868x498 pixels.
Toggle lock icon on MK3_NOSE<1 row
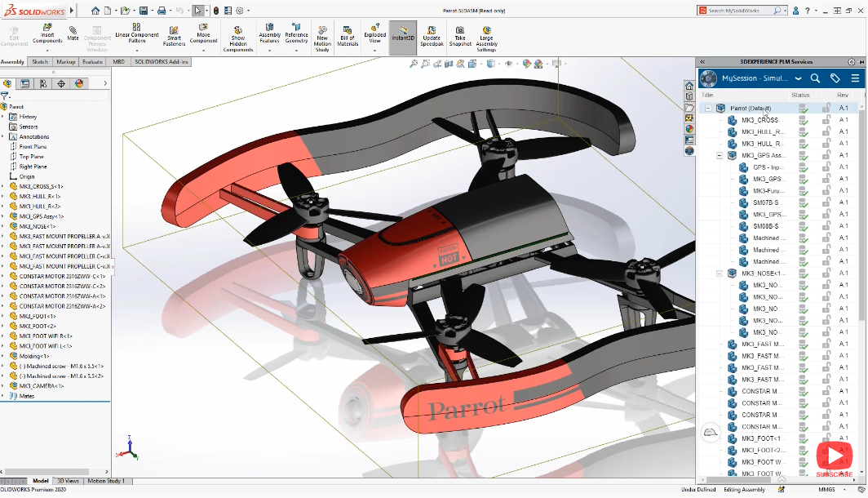(826, 273)
